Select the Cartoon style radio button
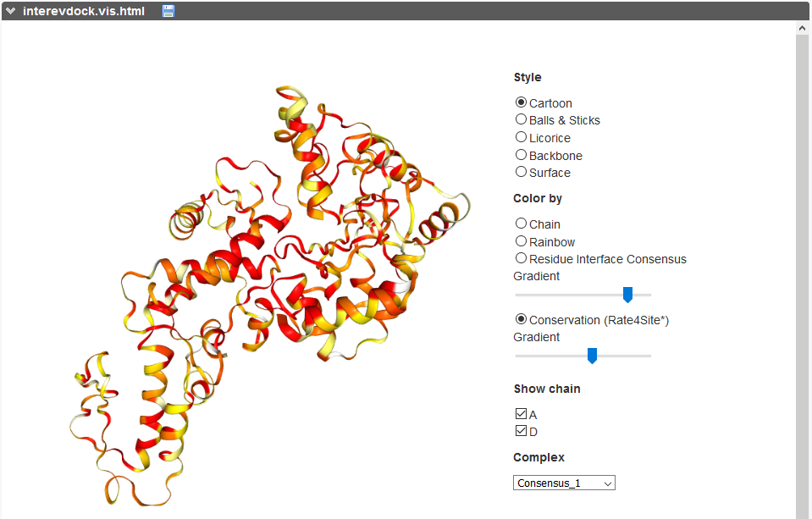 coord(521,102)
